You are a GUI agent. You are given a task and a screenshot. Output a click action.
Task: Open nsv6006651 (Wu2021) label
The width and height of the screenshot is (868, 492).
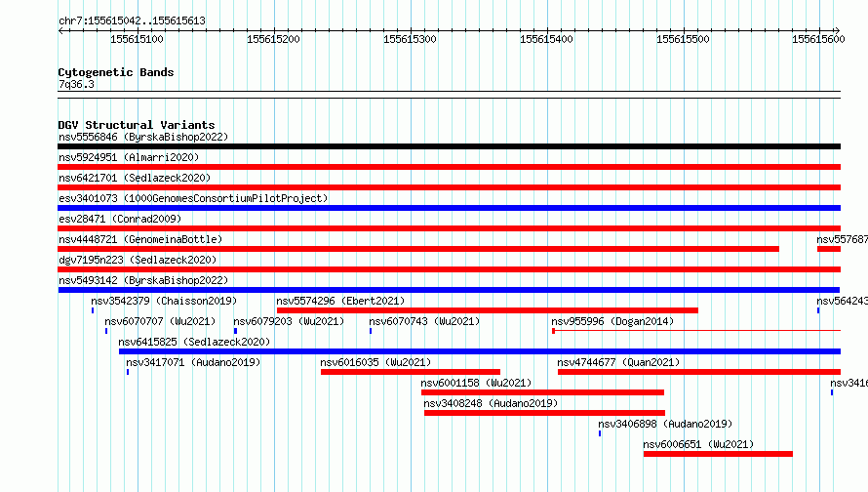(x=698, y=444)
